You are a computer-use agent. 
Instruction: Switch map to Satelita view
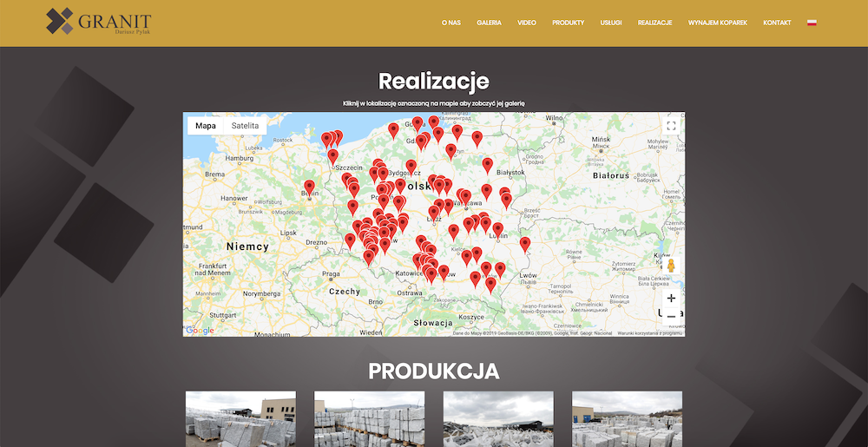coord(245,126)
